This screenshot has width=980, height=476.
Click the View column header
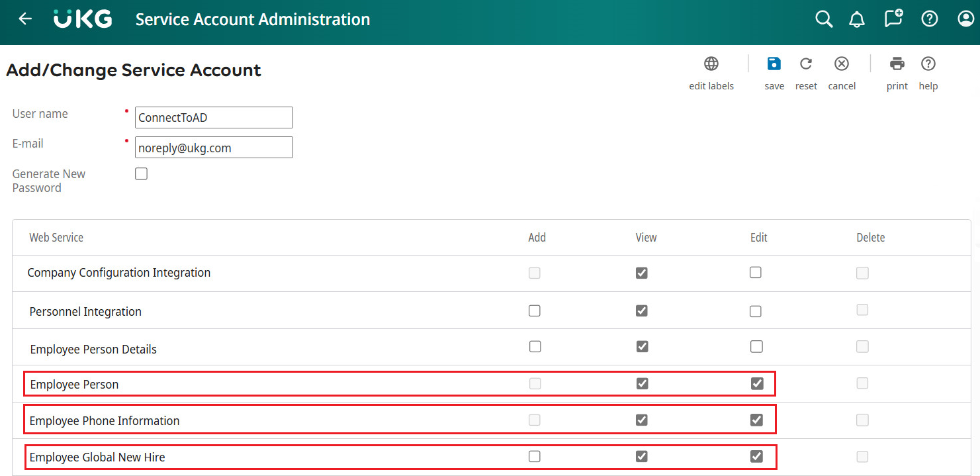coord(646,237)
